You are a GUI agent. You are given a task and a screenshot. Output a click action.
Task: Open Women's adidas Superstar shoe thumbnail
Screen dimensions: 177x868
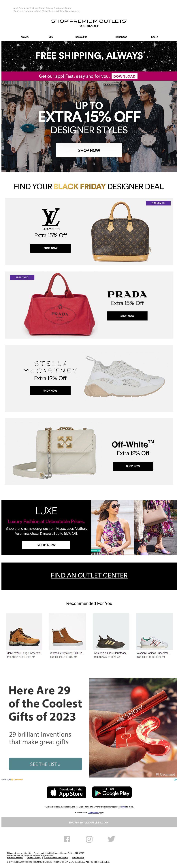tap(154, 631)
